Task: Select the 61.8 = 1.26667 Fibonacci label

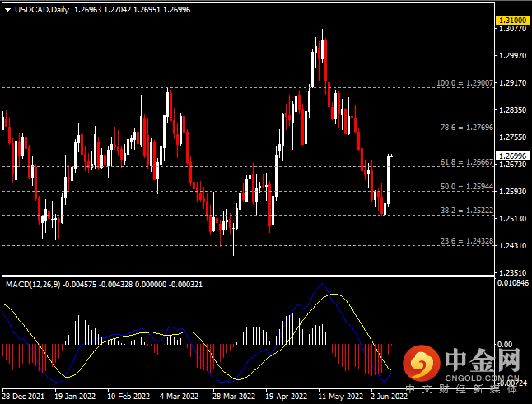Action: coord(467,162)
